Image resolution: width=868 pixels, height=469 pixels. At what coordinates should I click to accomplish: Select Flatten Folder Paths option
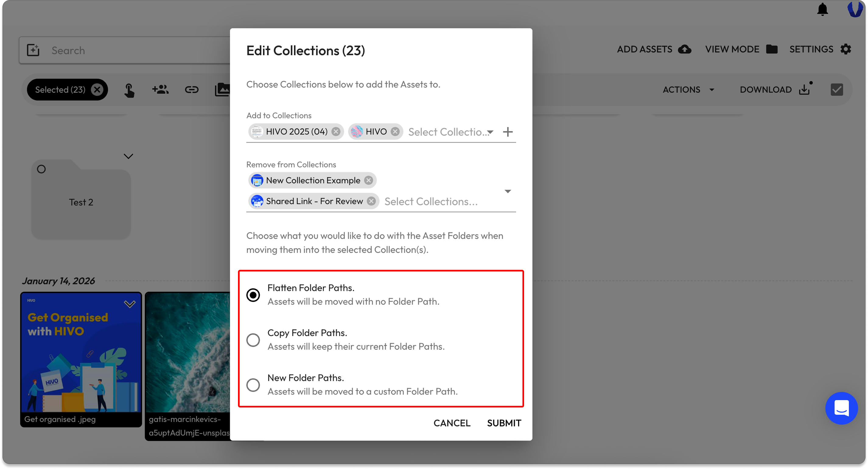coord(253,295)
